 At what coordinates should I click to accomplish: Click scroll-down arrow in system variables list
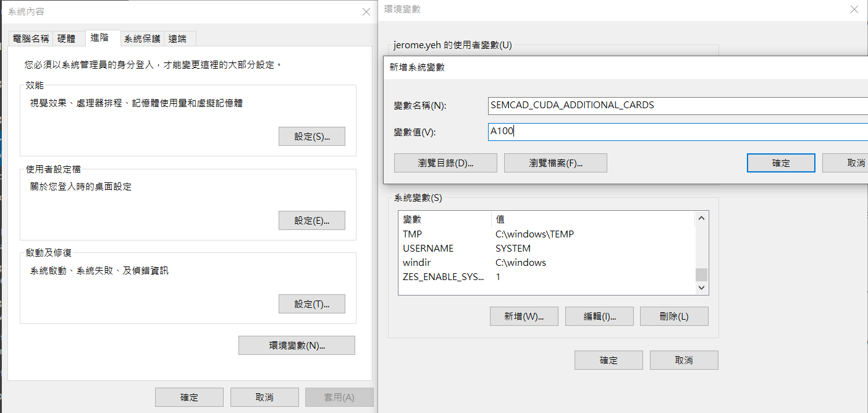(x=701, y=288)
